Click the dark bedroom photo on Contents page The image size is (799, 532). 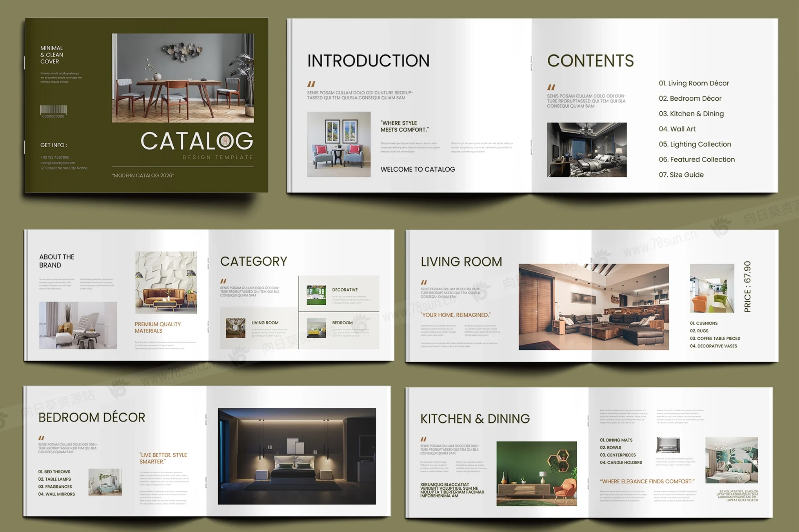coord(587,150)
